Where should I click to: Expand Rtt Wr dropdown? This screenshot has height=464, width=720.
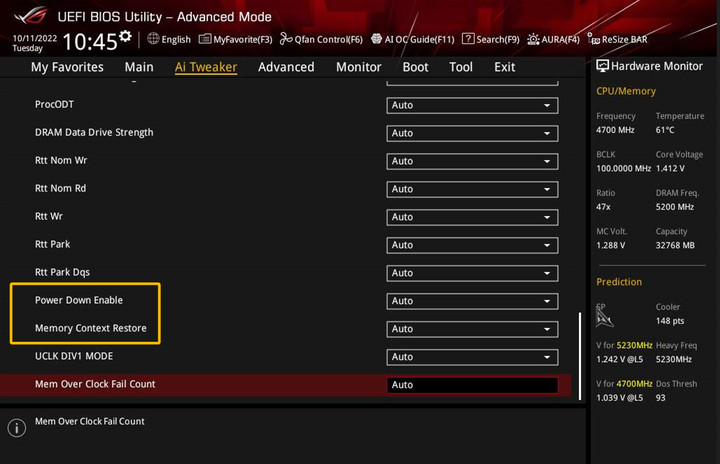pyautogui.click(x=472, y=217)
